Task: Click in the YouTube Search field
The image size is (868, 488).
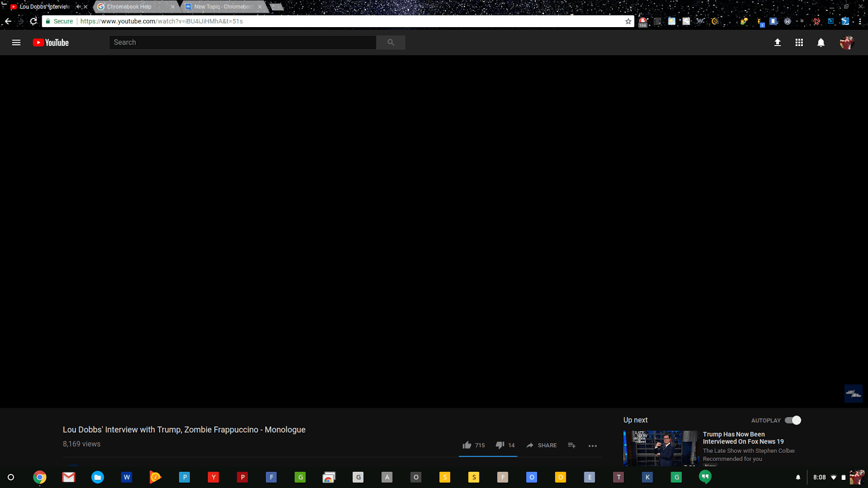Action: [x=242, y=42]
